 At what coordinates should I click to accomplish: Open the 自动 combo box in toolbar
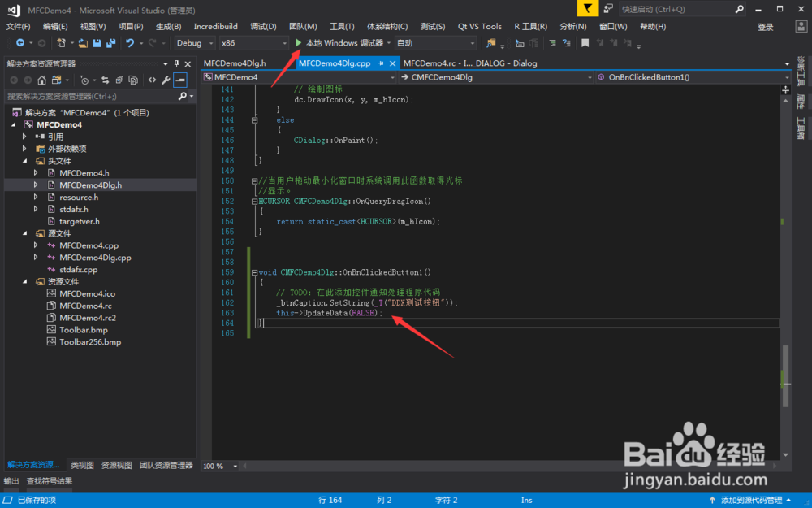tap(435, 43)
